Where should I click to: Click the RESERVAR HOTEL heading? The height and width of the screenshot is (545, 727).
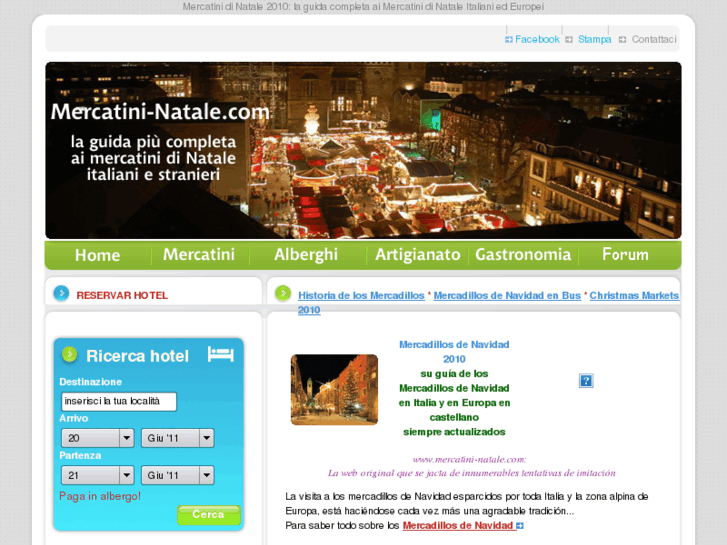click(x=122, y=295)
